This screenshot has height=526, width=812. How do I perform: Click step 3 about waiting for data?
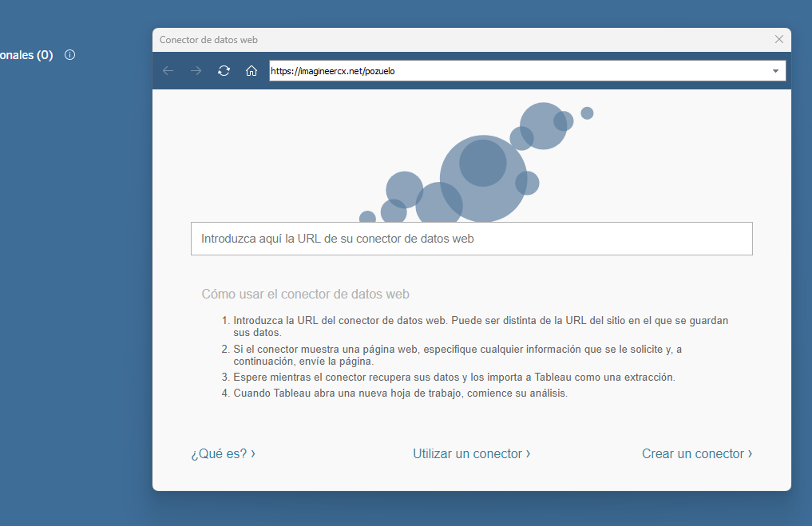(454, 377)
